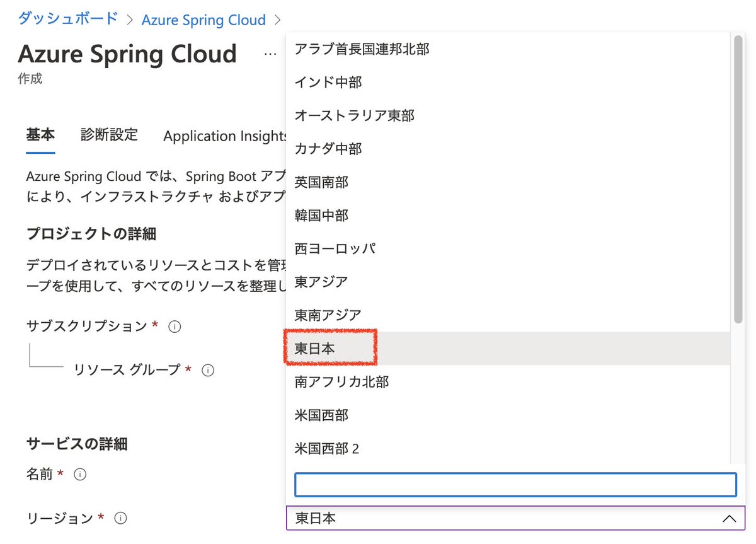Click the サービスの詳細 heading
756x544 pixels.
[77, 444]
